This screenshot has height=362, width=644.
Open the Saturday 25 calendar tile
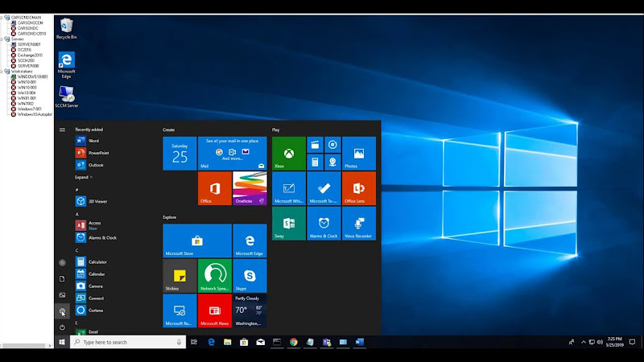pyautogui.click(x=180, y=153)
